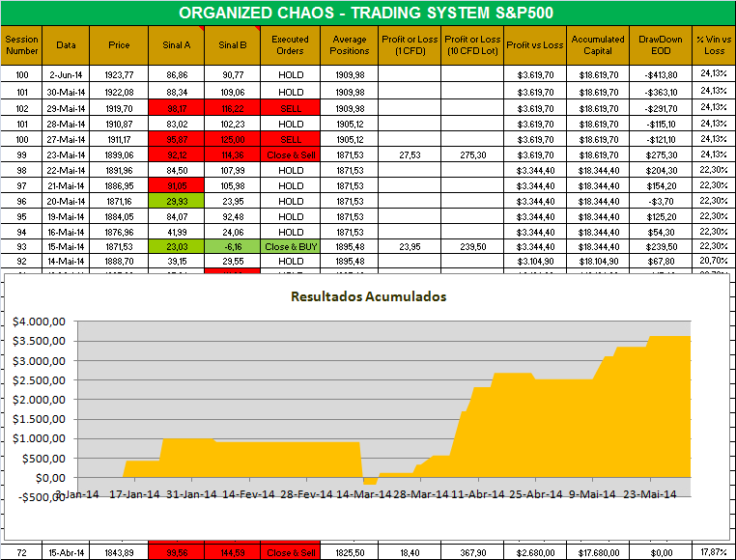
Task: Click Sinal B value 109,06
Action: [233, 92]
